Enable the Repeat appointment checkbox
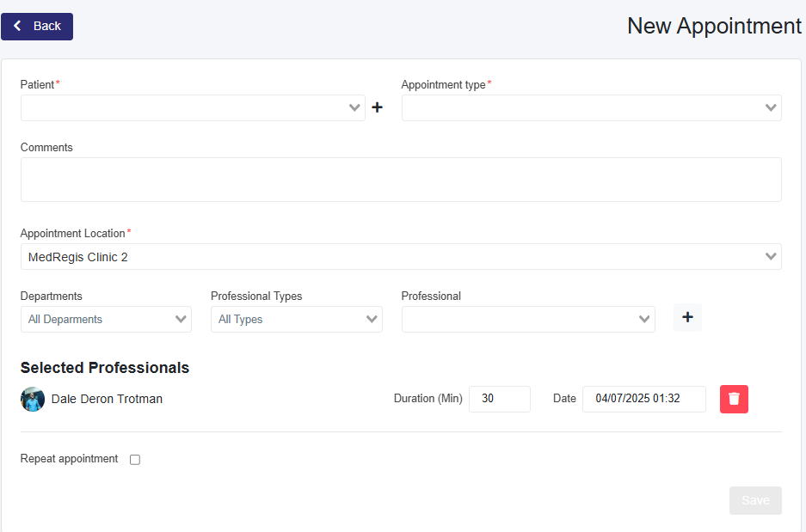 [135, 460]
